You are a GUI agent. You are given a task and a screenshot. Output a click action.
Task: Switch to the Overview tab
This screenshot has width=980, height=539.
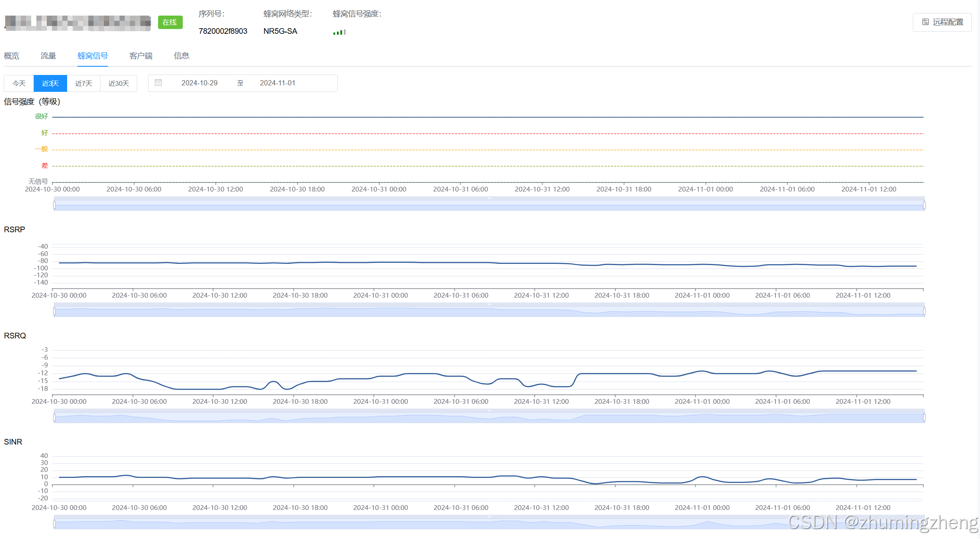12,56
